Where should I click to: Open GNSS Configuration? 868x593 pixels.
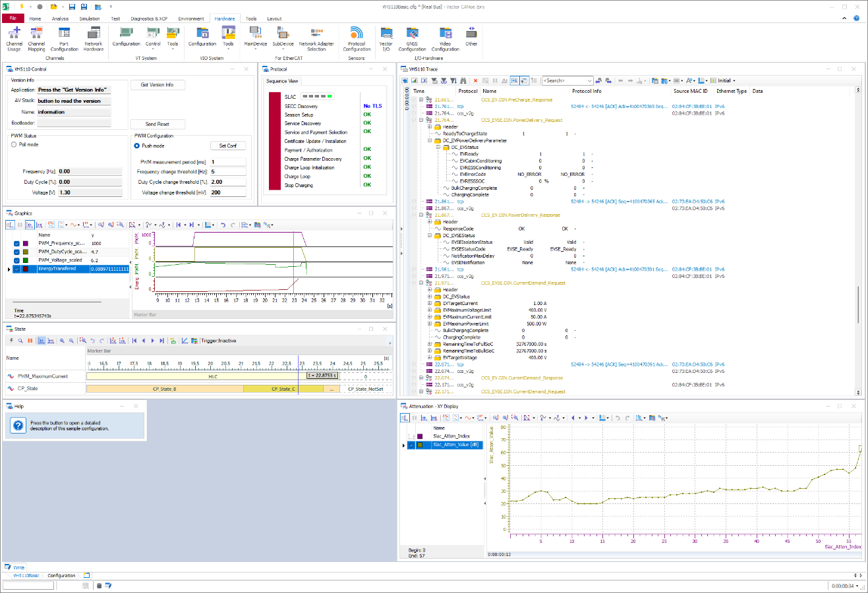click(x=412, y=40)
